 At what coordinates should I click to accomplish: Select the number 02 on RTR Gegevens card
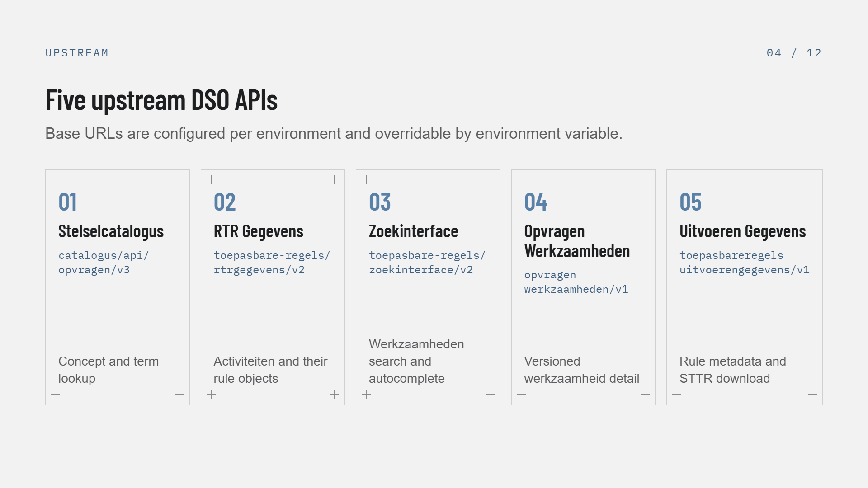pyautogui.click(x=225, y=202)
